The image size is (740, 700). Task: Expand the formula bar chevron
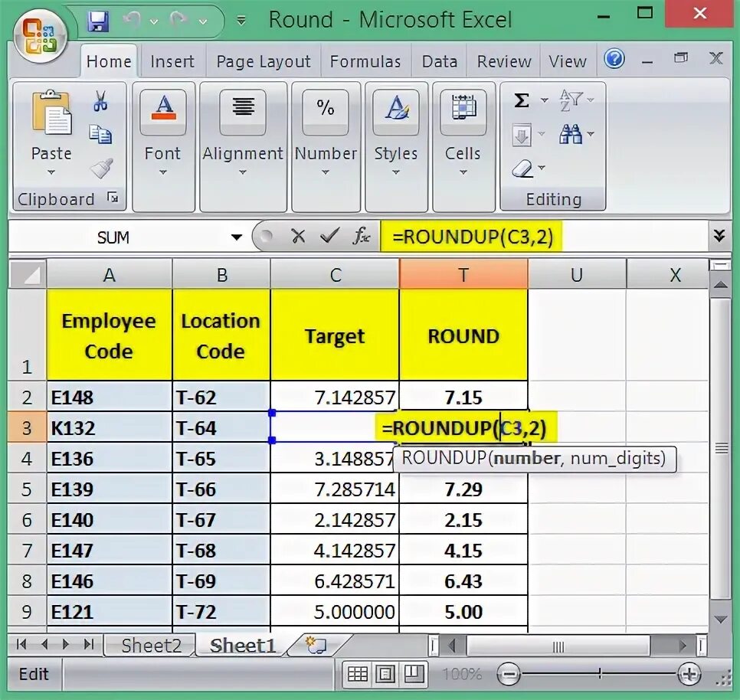(719, 235)
